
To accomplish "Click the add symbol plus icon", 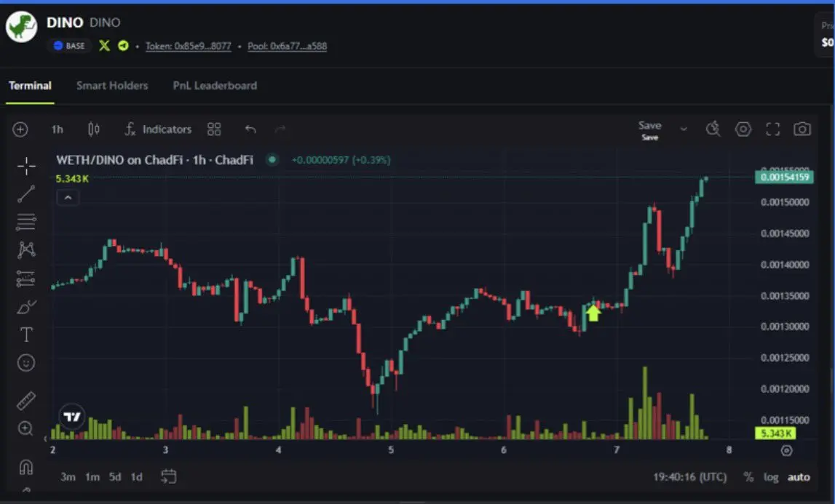I will (x=20, y=129).
